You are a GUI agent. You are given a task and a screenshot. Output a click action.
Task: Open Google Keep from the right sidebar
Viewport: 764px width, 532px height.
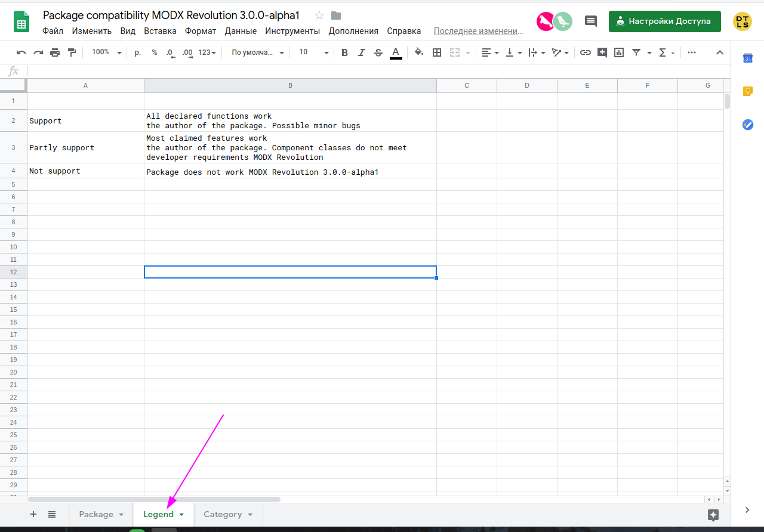point(747,91)
